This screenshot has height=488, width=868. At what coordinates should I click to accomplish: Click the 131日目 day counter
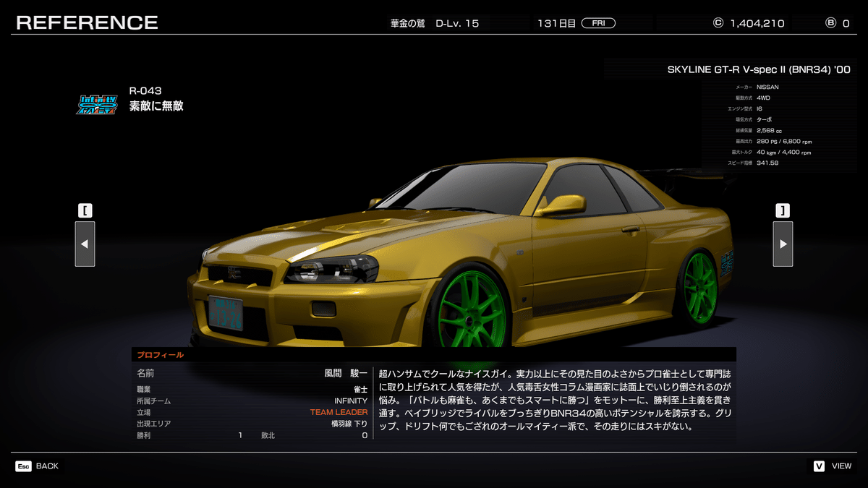tap(556, 23)
